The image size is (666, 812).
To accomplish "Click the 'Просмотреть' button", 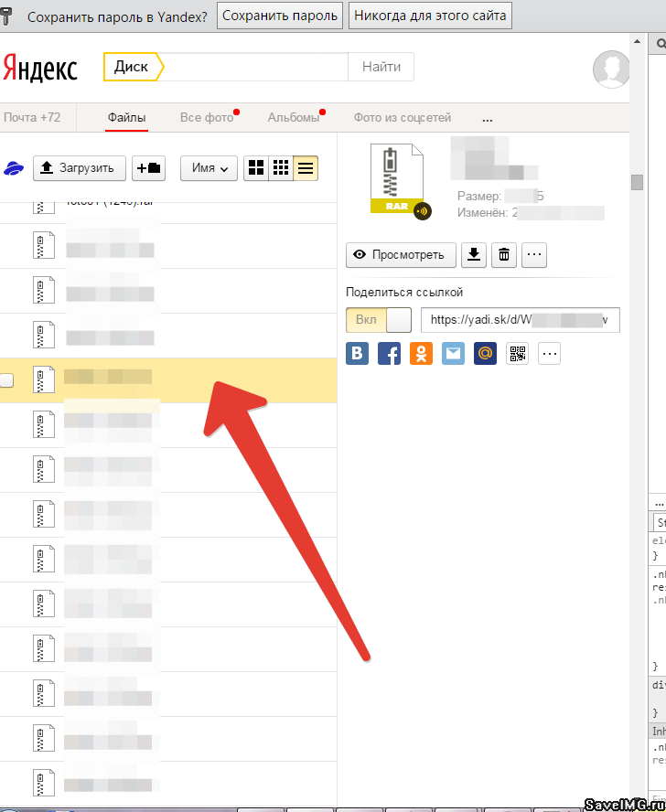I will click(x=401, y=255).
